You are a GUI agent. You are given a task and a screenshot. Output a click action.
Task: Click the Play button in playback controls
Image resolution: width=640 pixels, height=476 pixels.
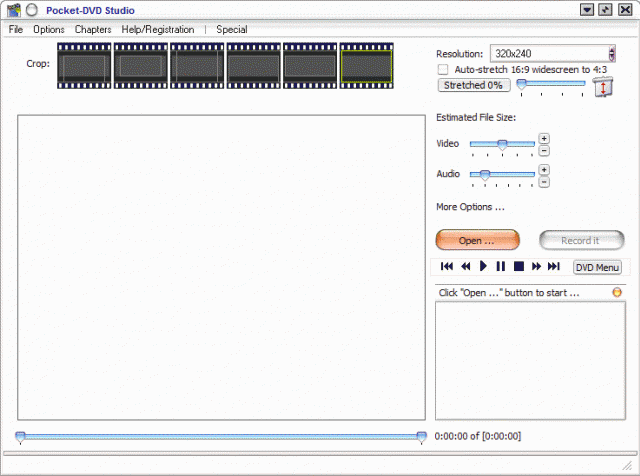tap(483, 267)
